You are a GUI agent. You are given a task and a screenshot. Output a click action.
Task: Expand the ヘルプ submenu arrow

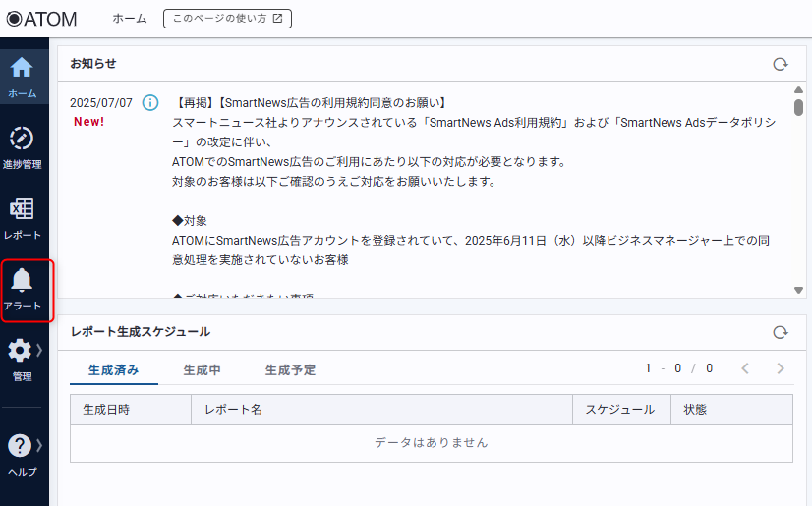click(39, 445)
